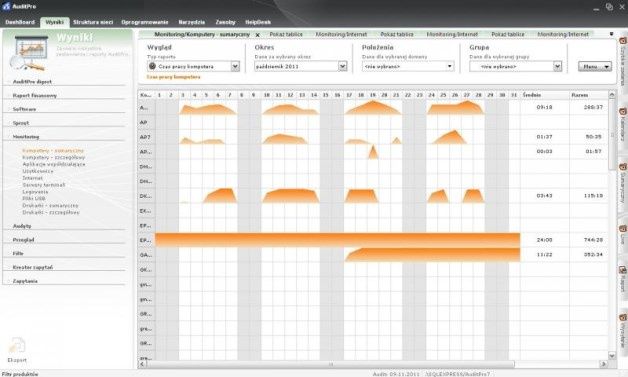Viewport: 628px width, 377px height.
Task: Select Logowania report
Action: point(35,192)
